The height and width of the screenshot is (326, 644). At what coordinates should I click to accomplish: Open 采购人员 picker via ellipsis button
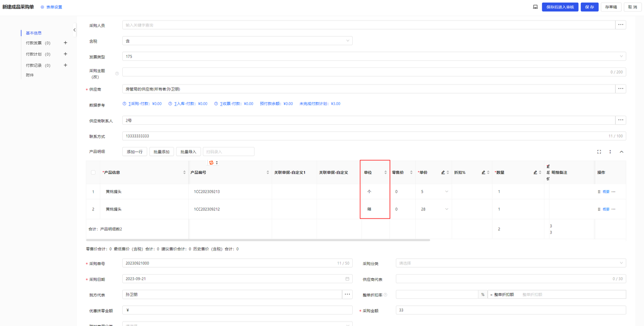621,25
